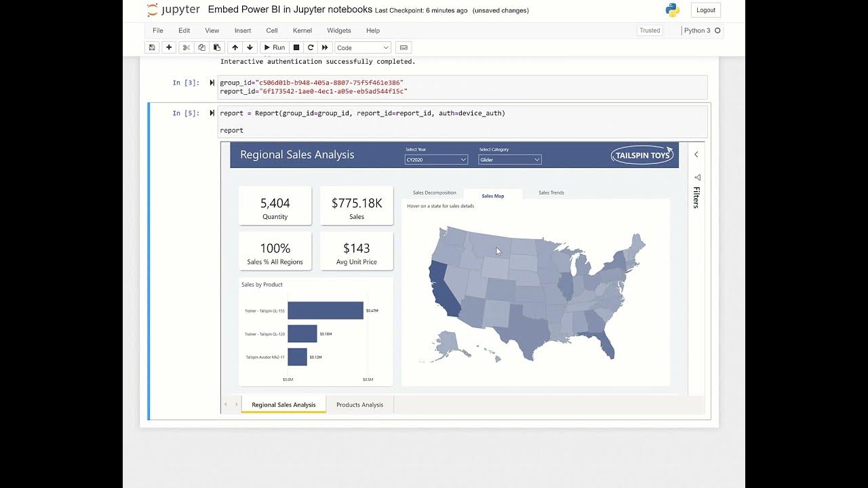Image resolution: width=868 pixels, height=488 pixels.
Task: Click the Tailspin Toys logo
Action: click(x=642, y=155)
